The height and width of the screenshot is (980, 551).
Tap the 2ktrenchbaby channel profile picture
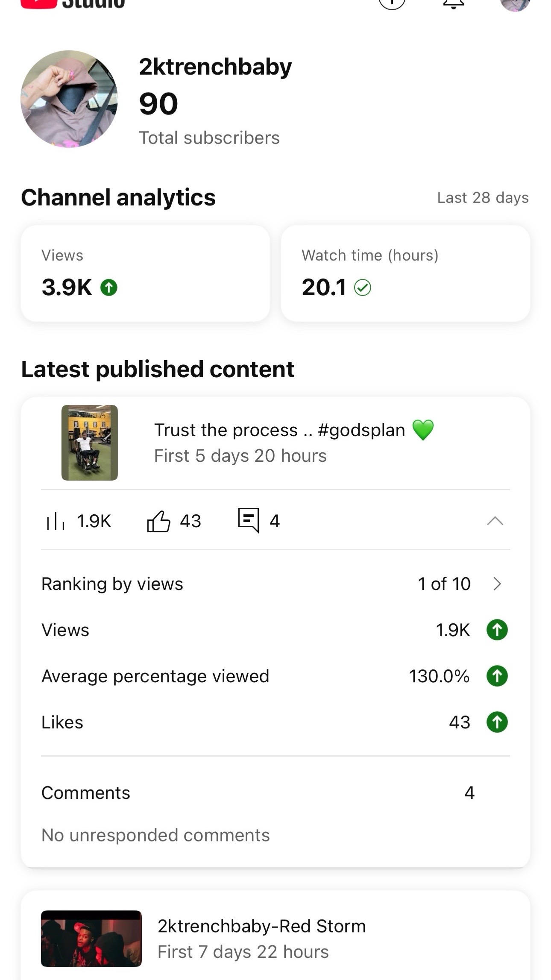tap(69, 99)
